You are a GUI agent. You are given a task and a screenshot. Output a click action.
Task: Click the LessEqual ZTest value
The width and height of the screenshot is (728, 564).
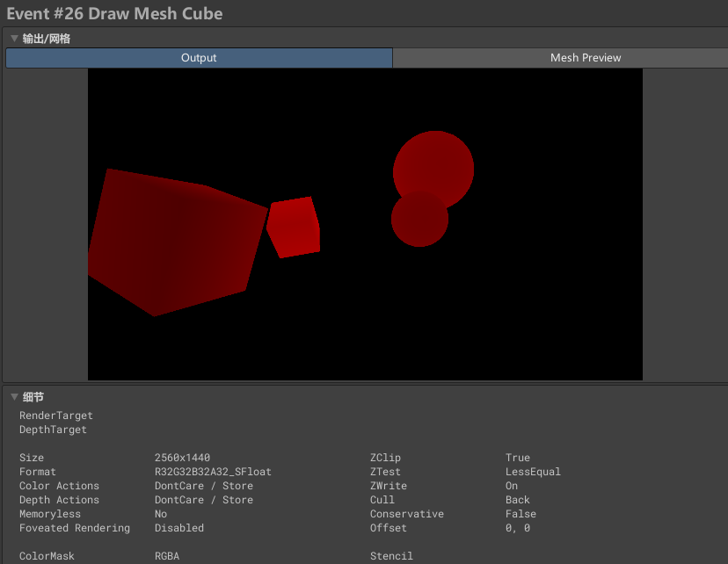pyautogui.click(x=533, y=472)
